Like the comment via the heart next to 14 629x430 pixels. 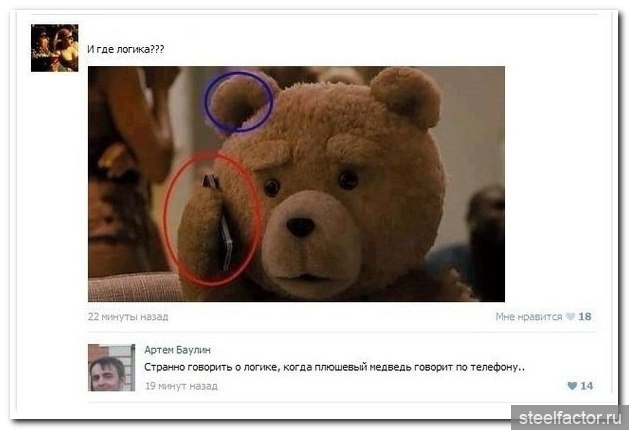tap(572, 386)
